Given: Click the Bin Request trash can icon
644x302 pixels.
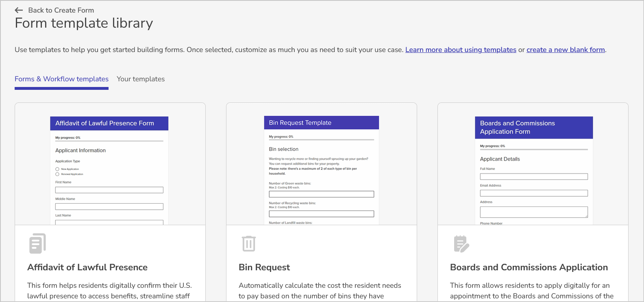Looking at the screenshot, I should pos(249,243).
